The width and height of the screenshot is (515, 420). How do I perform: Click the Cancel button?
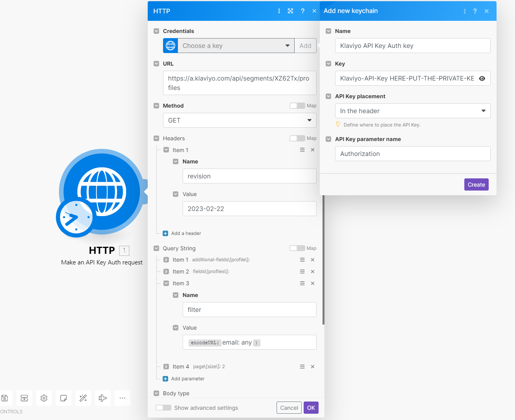pyautogui.click(x=289, y=408)
